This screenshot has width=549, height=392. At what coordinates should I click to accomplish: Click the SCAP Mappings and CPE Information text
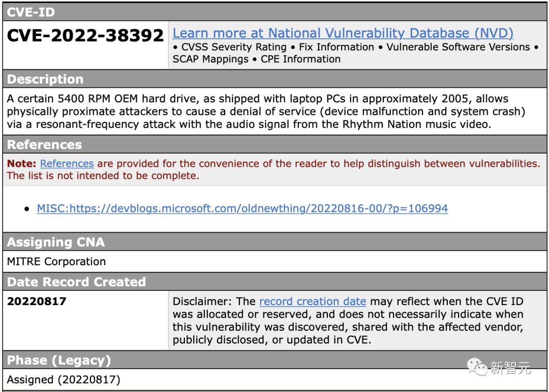pyautogui.click(x=257, y=59)
